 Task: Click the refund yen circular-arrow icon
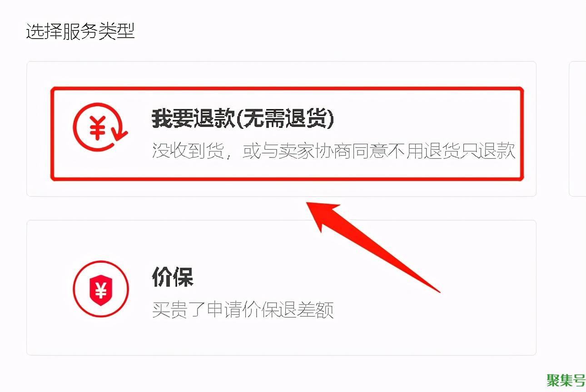100,127
